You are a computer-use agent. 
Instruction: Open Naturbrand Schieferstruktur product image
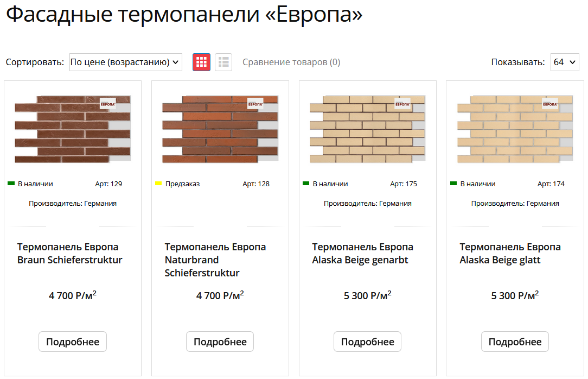220,129
